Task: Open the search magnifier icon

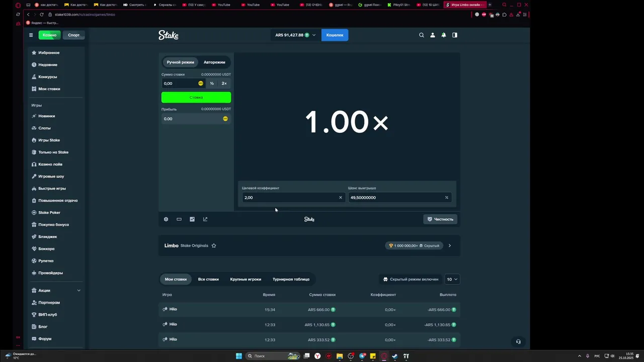Action: click(422, 35)
